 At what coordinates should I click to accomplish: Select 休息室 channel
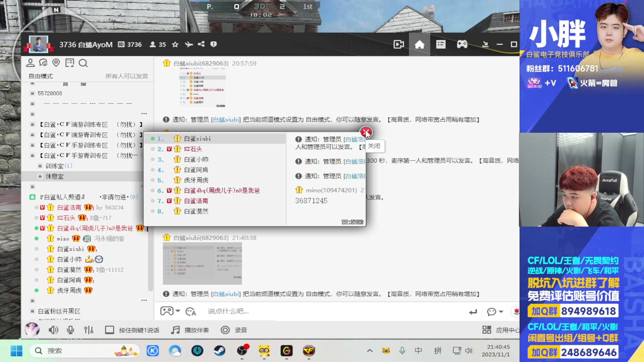pos(54,176)
